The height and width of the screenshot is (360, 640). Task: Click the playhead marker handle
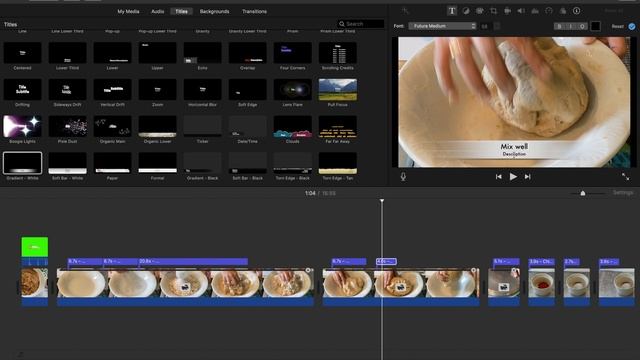click(382, 201)
